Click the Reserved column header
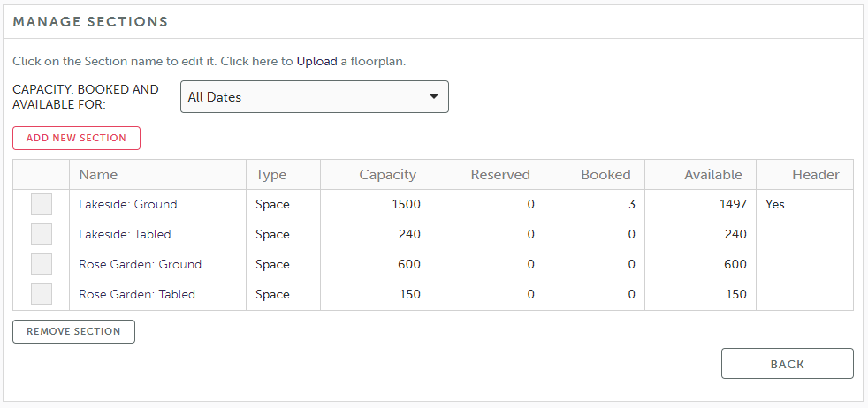This screenshot has height=408, width=868. 500,175
